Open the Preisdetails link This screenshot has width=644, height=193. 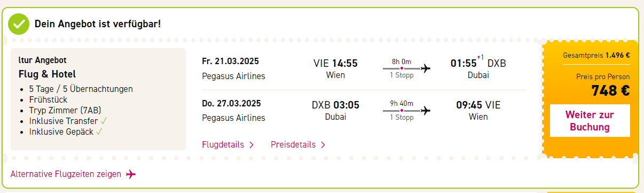tap(293, 145)
